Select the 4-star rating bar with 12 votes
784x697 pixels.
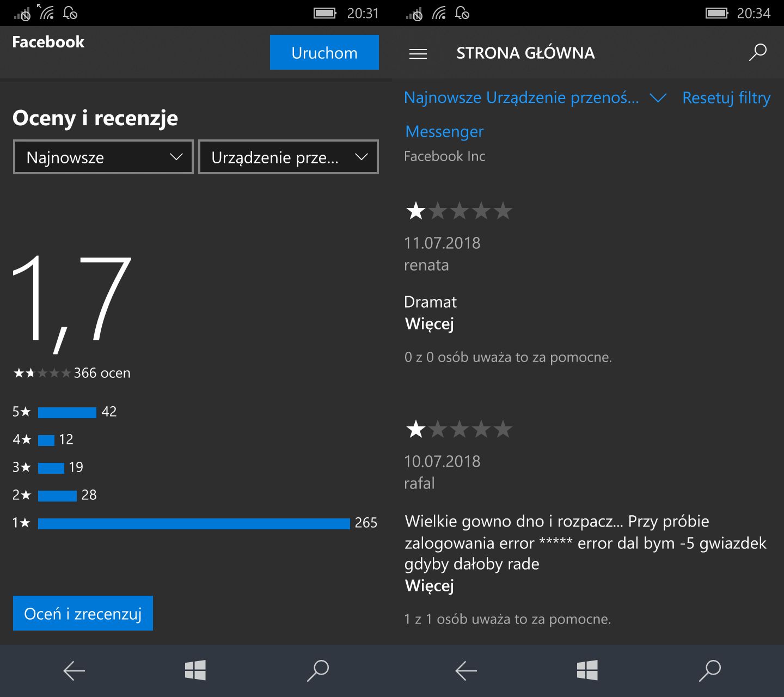tap(46, 440)
